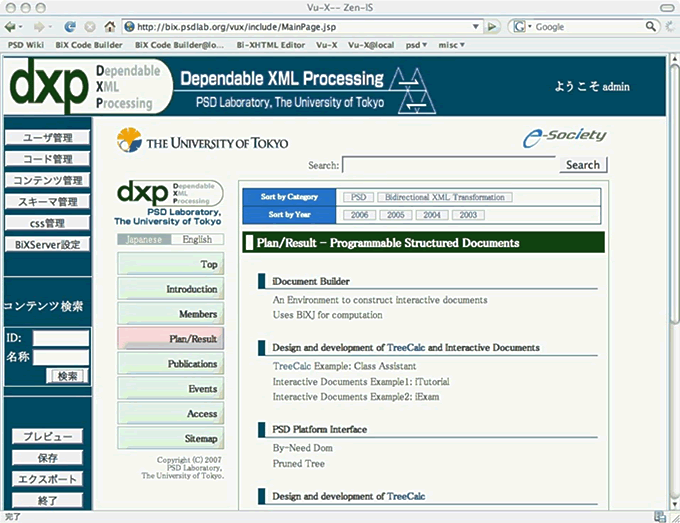Go to the Home page icon
The width and height of the screenshot is (680, 523).
110,27
